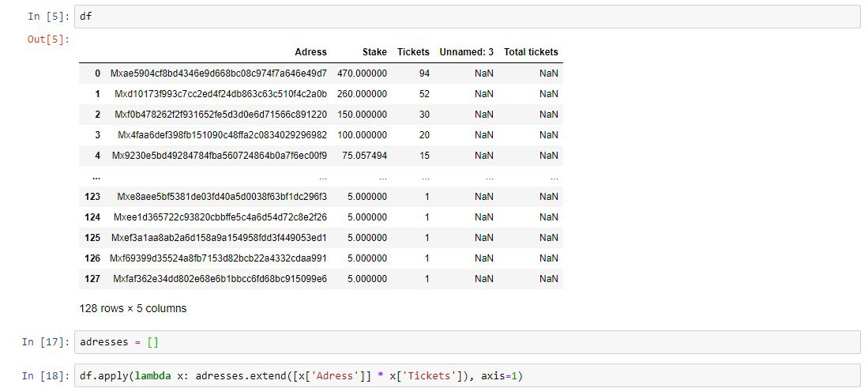This screenshot has width=868, height=388.
Task: Select the In [18] prompt label
Action: (46, 376)
